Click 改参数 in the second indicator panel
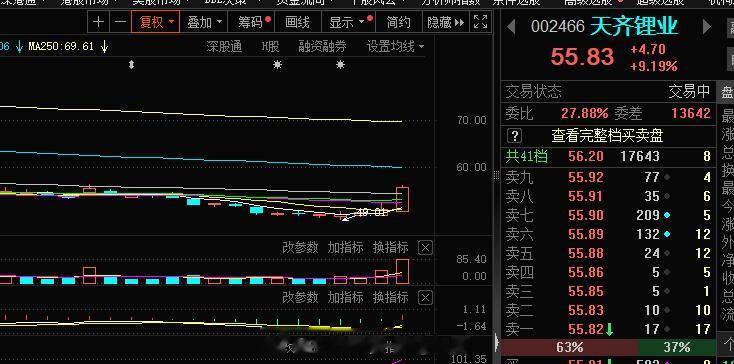 pyautogui.click(x=300, y=298)
